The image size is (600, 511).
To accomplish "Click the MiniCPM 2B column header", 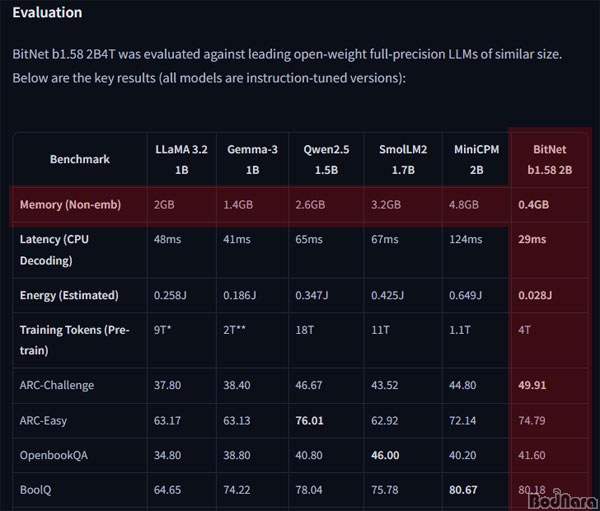I will pos(476,160).
